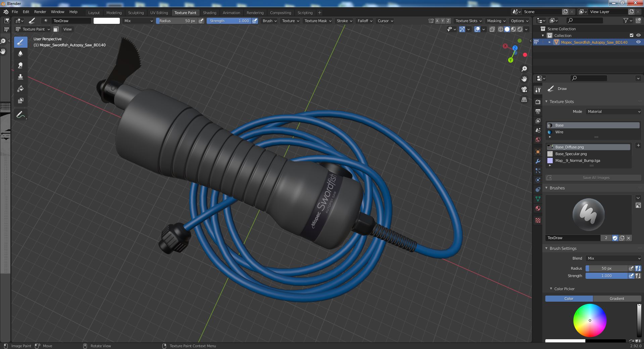Toggle Y axis symmetry
This screenshot has height=349, width=644.
pos(443,21)
